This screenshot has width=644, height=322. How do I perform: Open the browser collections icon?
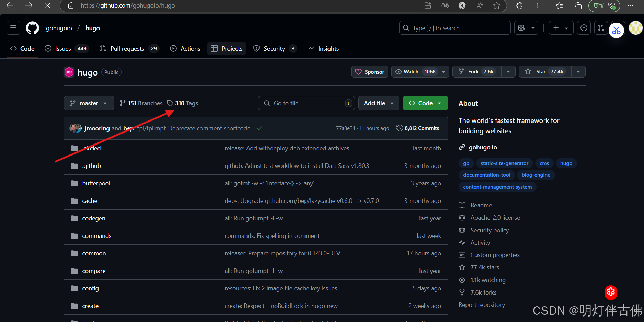coord(578,5)
